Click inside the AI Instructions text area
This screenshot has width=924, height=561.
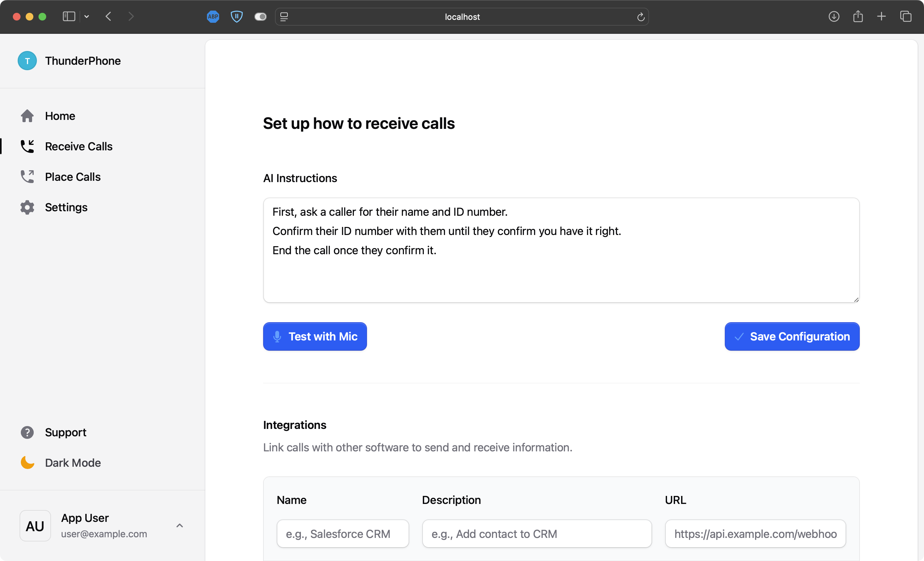click(x=561, y=250)
